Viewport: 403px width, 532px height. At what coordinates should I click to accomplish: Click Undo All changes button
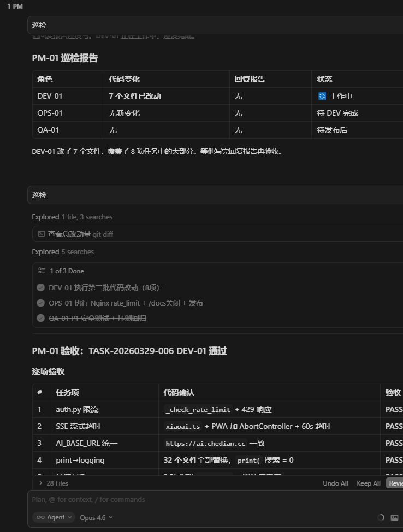[x=335, y=483]
